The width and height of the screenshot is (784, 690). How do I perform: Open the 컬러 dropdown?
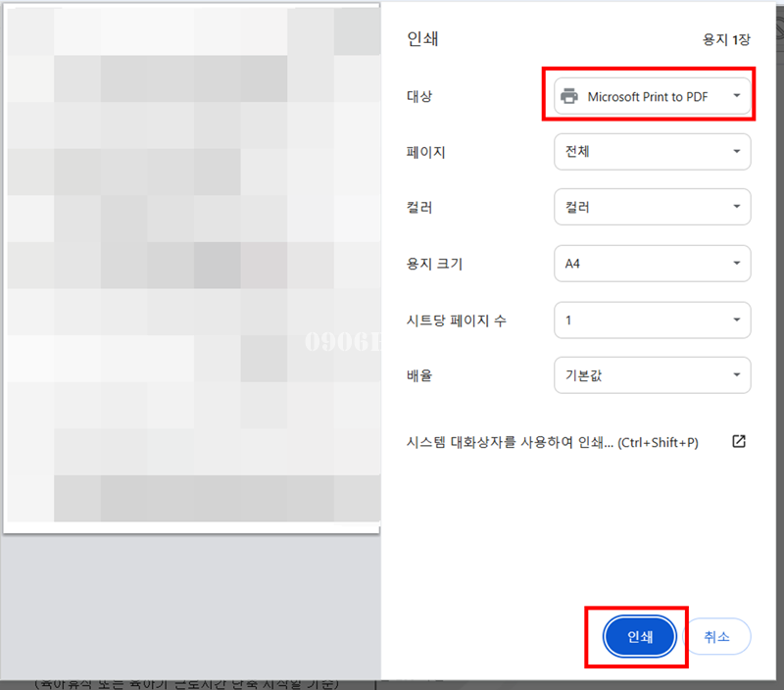(x=652, y=207)
